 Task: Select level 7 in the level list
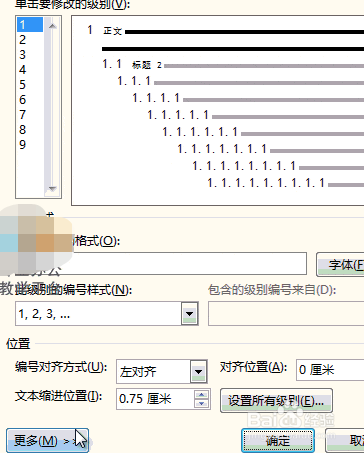30,115
